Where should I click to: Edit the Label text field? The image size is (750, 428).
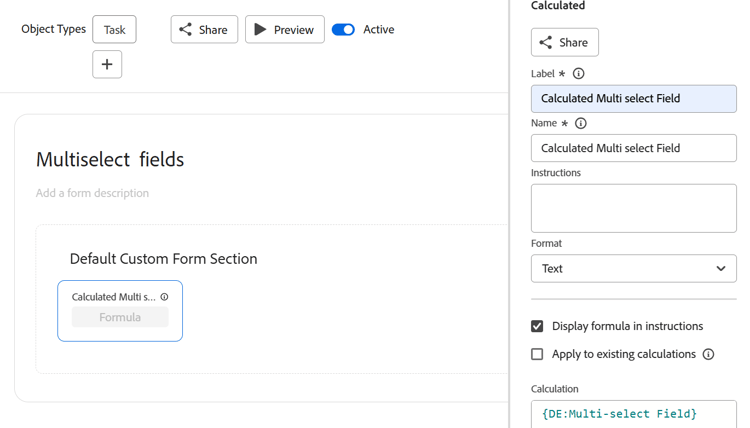(x=634, y=99)
